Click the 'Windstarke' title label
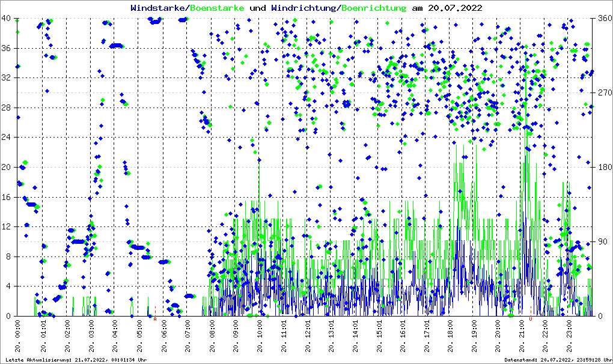The width and height of the screenshot is (613, 364). pos(159,8)
